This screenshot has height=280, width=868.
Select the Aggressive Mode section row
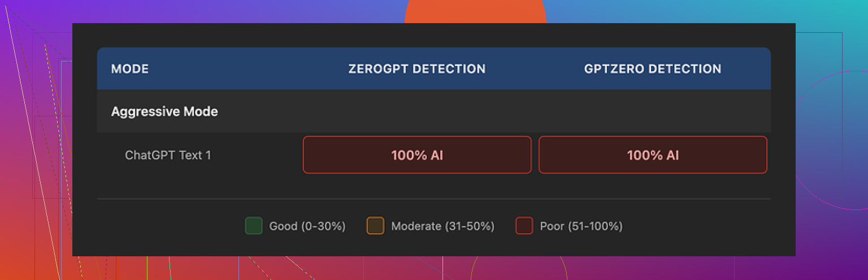[164, 111]
